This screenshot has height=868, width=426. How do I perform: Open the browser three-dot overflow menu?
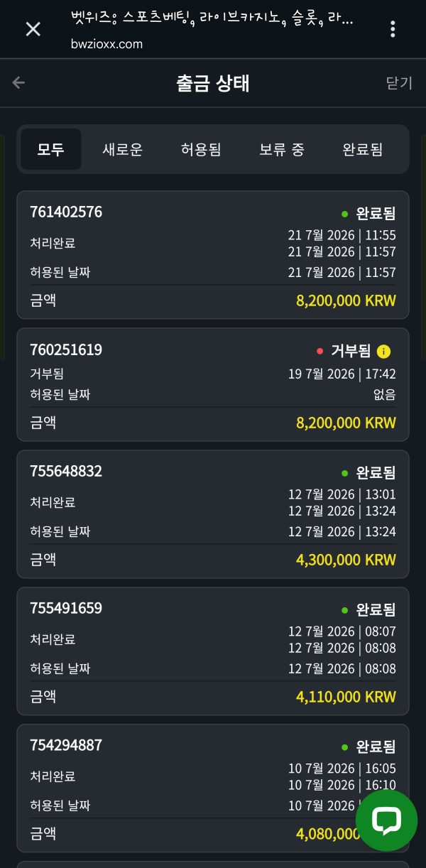tap(393, 29)
